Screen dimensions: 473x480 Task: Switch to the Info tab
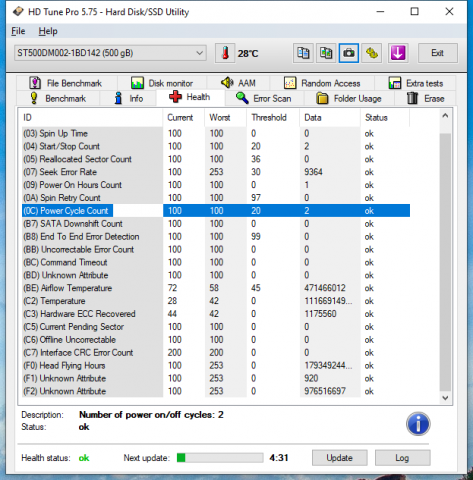128,98
